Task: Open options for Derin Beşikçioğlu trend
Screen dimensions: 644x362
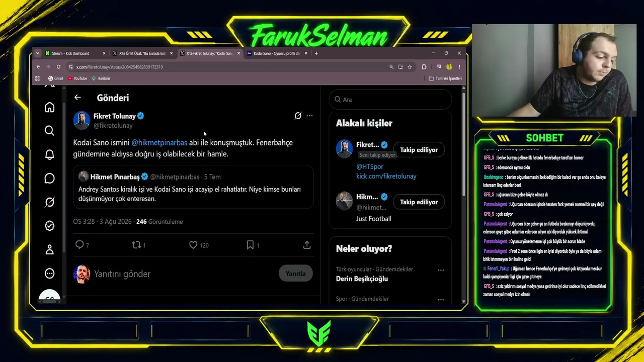Action: click(441, 270)
